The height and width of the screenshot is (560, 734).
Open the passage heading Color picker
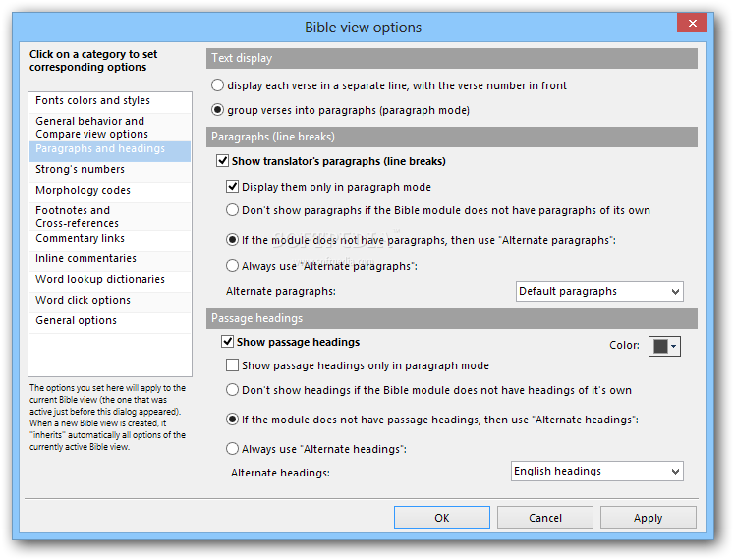(664, 347)
